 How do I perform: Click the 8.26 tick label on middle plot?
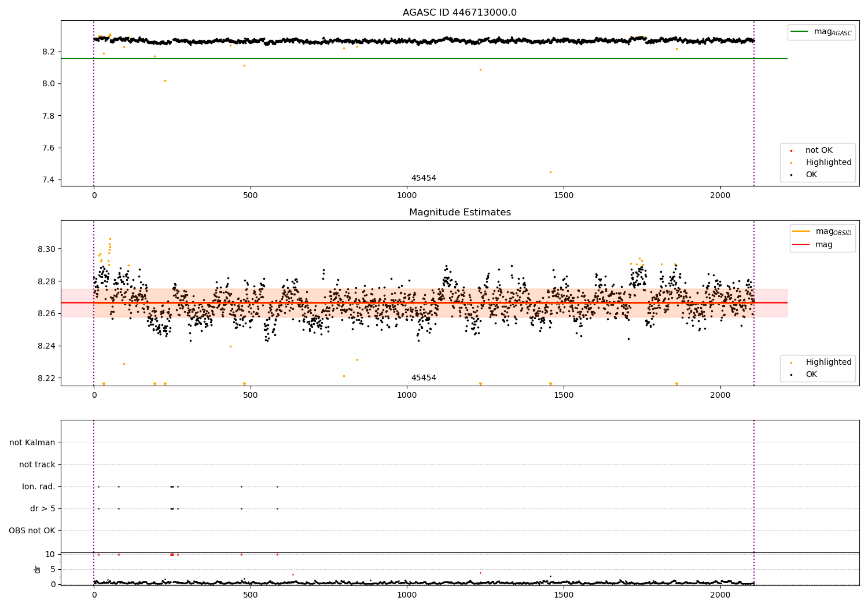46,314
